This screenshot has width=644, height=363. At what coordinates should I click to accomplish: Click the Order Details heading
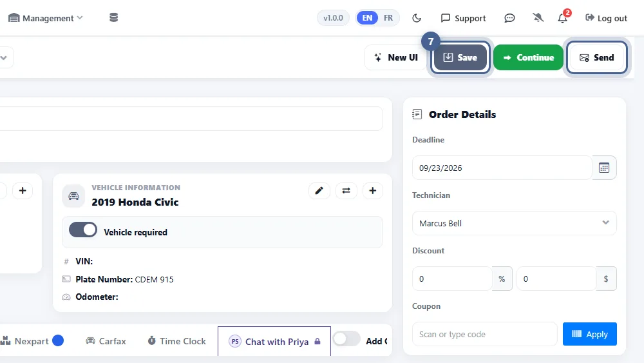[462, 114]
